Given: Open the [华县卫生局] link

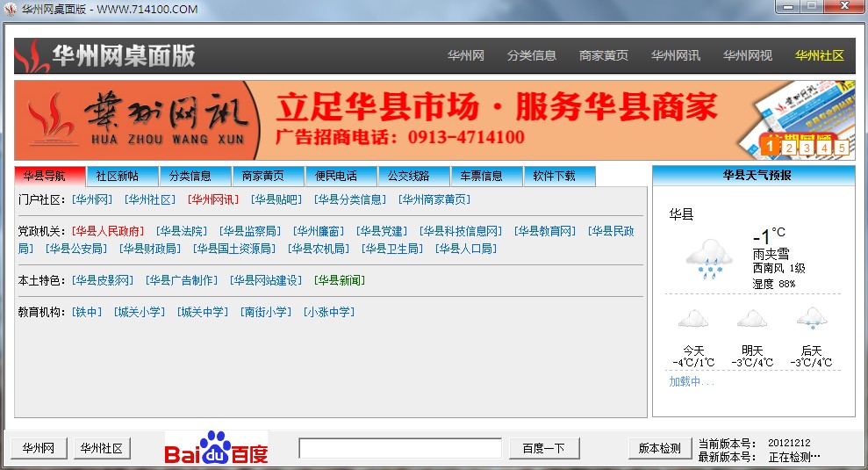Looking at the screenshot, I should 392,249.
